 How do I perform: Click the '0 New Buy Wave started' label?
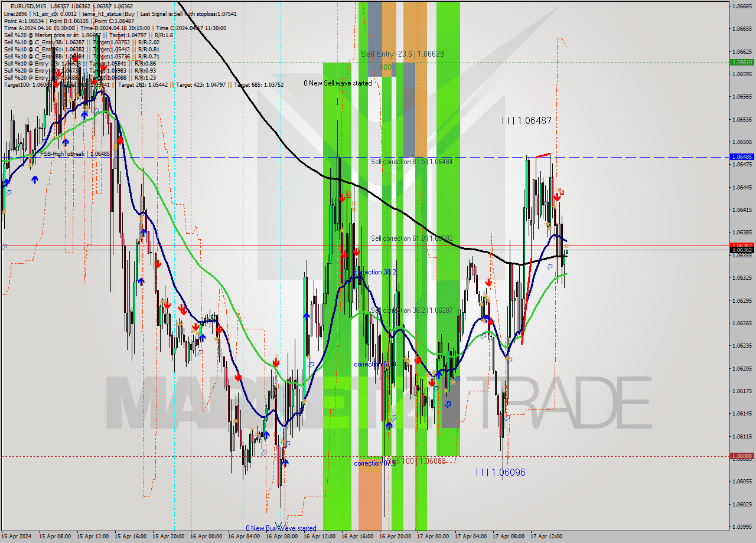coord(281,528)
